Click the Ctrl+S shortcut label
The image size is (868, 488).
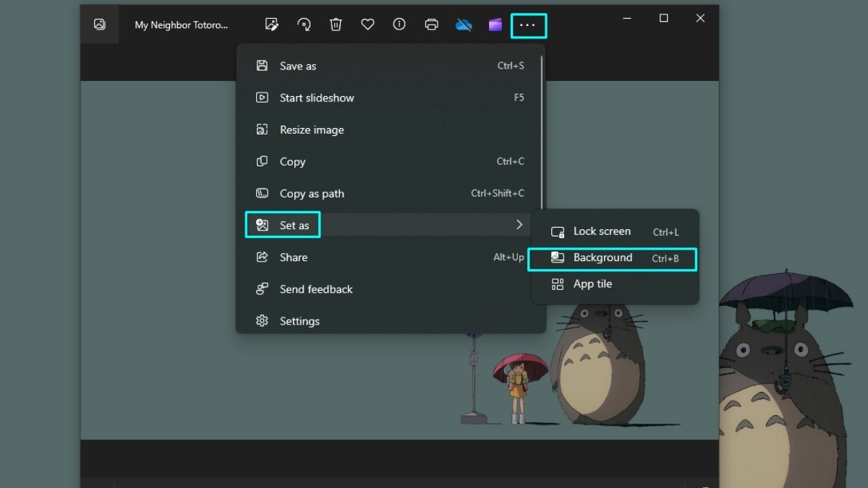coord(511,66)
